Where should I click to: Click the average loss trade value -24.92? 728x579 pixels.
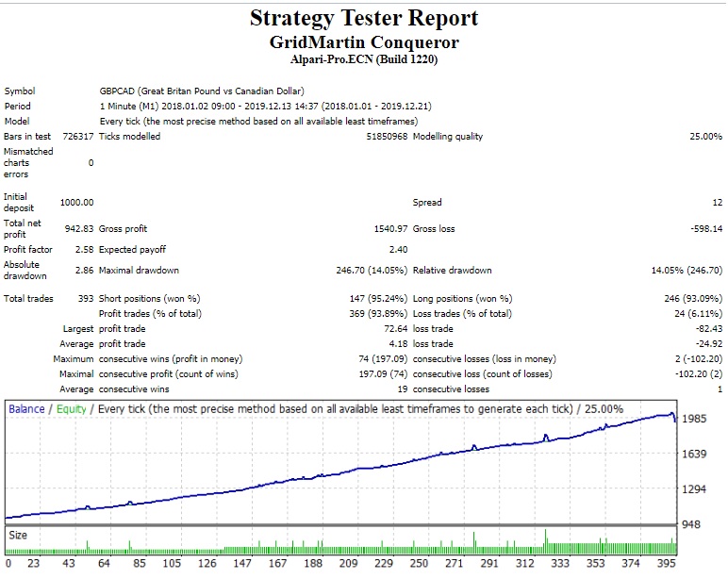click(709, 344)
